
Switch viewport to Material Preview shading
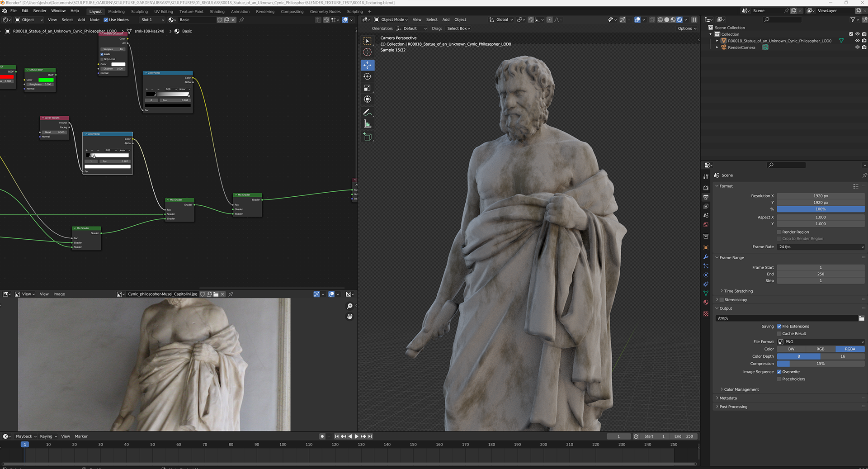[673, 19]
